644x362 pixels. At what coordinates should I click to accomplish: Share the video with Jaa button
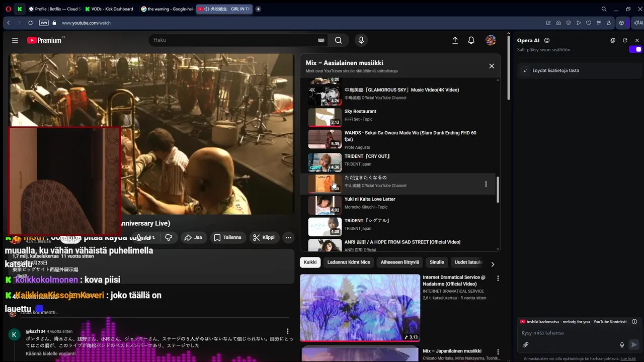click(193, 237)
